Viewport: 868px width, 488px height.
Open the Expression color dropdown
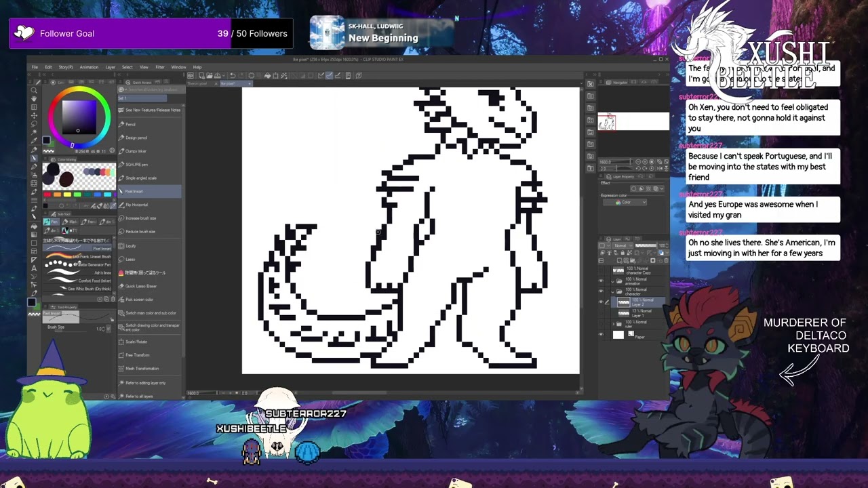[x=625, y=202]
